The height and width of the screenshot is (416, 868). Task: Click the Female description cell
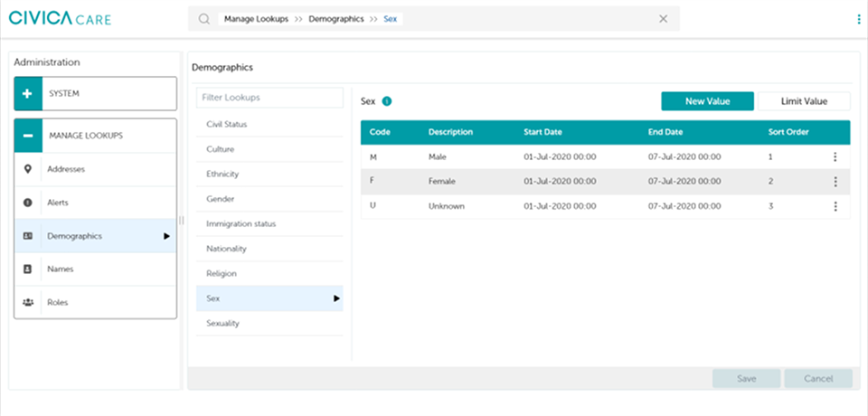coord(442,182)
